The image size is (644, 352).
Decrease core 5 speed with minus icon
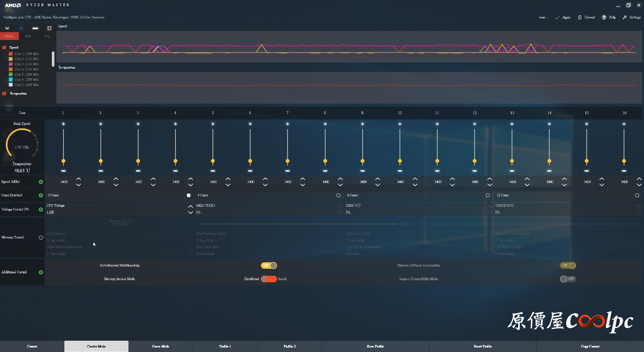coord(213,171)
